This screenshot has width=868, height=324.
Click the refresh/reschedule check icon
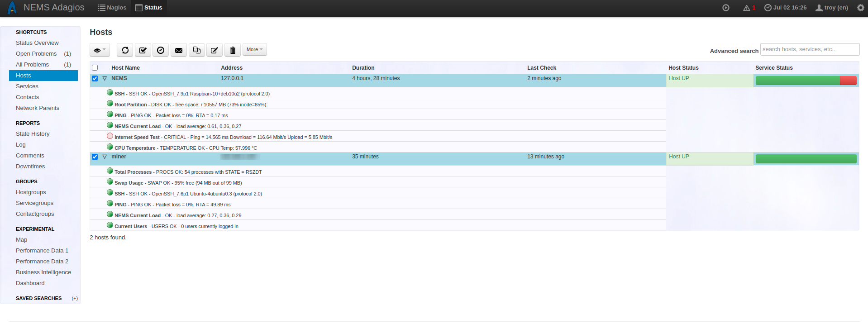(125, 50)
